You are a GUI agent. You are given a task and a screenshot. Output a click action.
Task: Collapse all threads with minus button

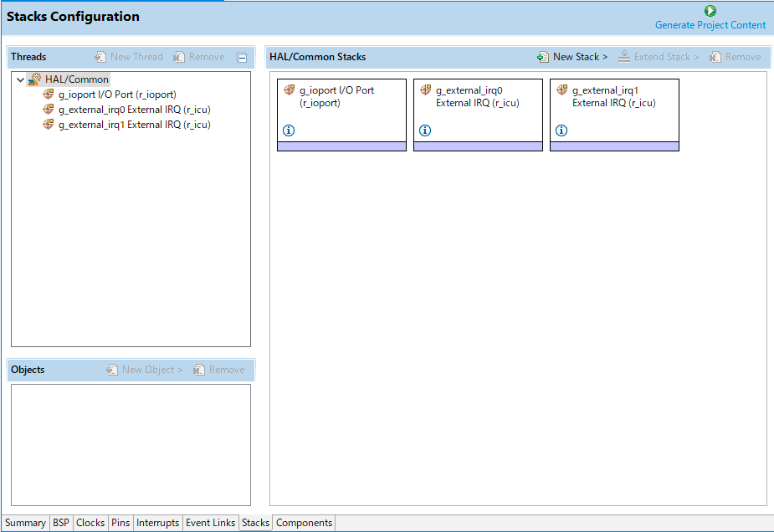(242, 58)
